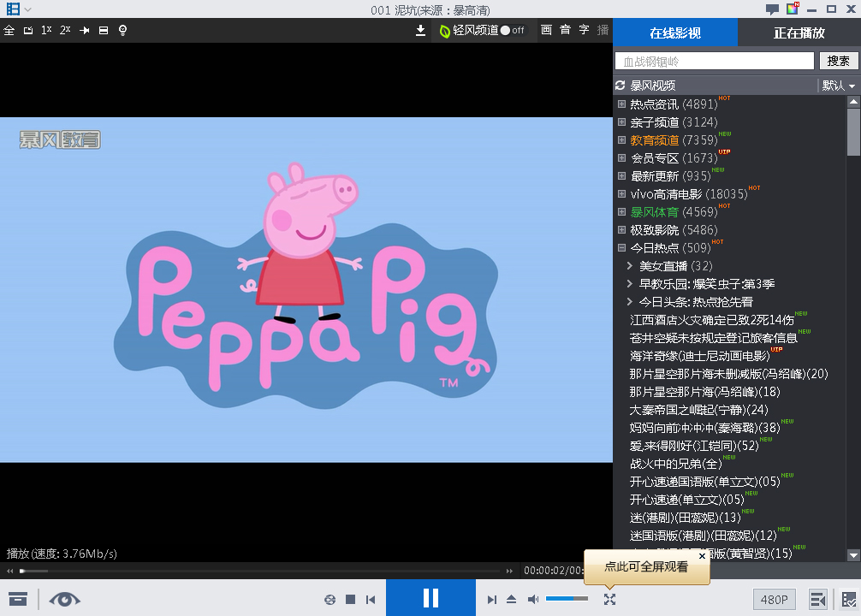Go back to the previous video
This screenshot has height=616, width=861.
[x=371, y=600]
